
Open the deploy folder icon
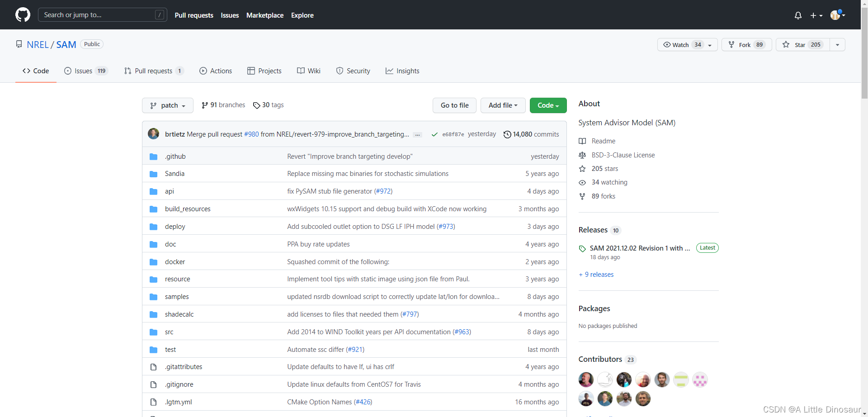[x=154, y=227]
